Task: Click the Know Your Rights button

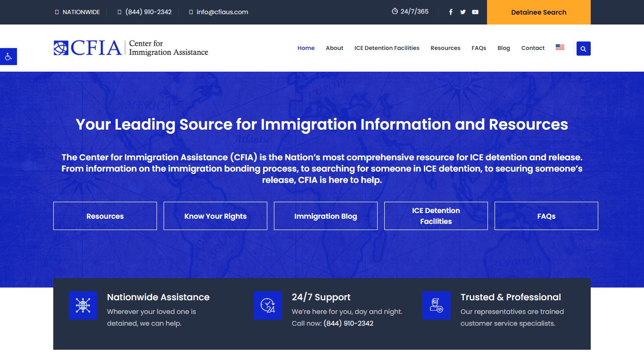Action: [215, 216]
